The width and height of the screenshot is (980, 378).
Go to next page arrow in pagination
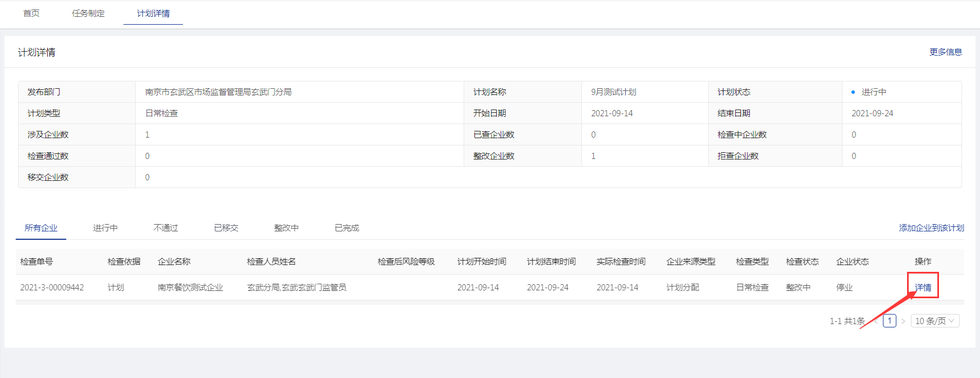click(903, 321)
